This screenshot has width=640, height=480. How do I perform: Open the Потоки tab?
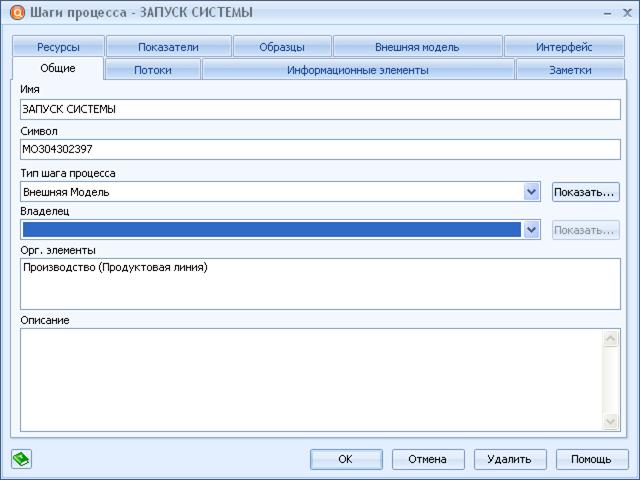[x=153, y=70]
